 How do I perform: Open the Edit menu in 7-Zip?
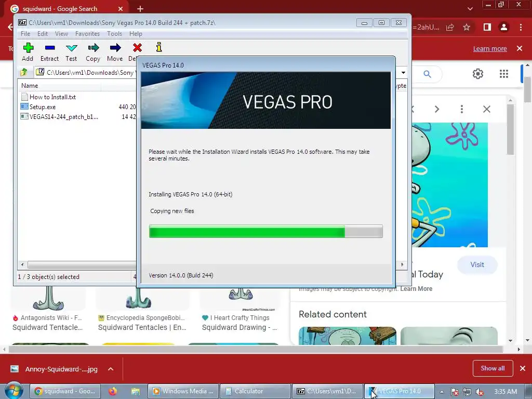pos(43,34)
